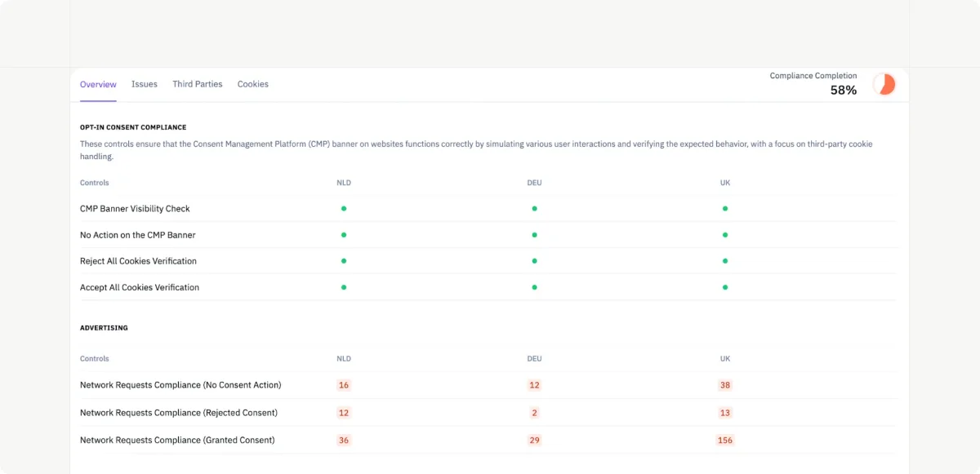Click the NLD column header in Advertising table
The height and width of the screenshot is (474, 980).
coord(344,359)
